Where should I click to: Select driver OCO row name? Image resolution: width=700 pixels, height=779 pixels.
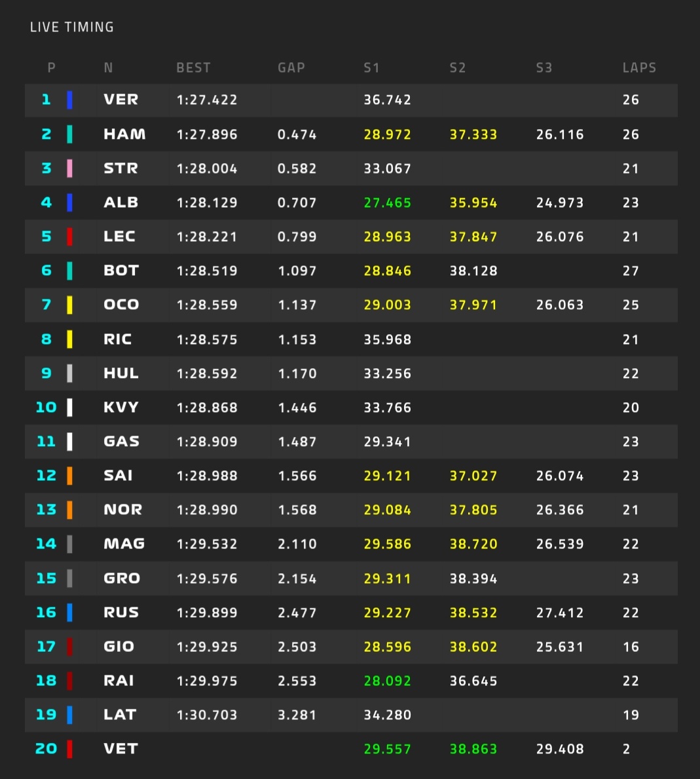[x=121, y=304]
